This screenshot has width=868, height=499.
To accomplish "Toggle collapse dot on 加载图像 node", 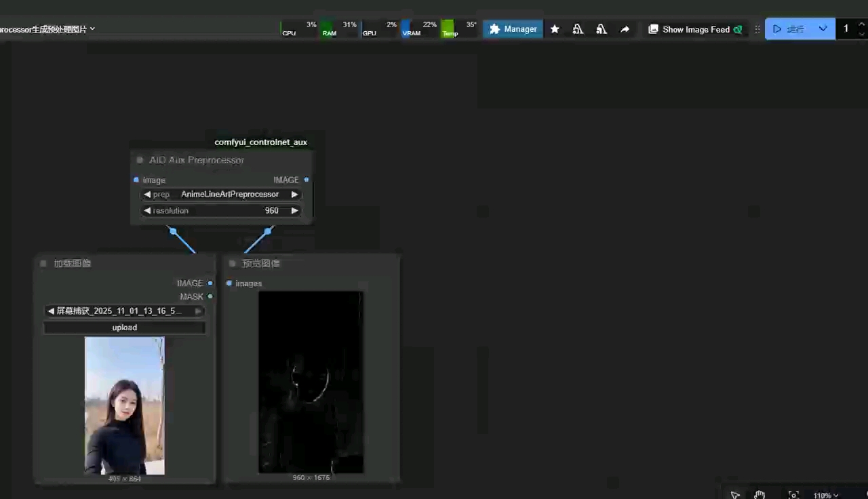I will pos(43,263).
